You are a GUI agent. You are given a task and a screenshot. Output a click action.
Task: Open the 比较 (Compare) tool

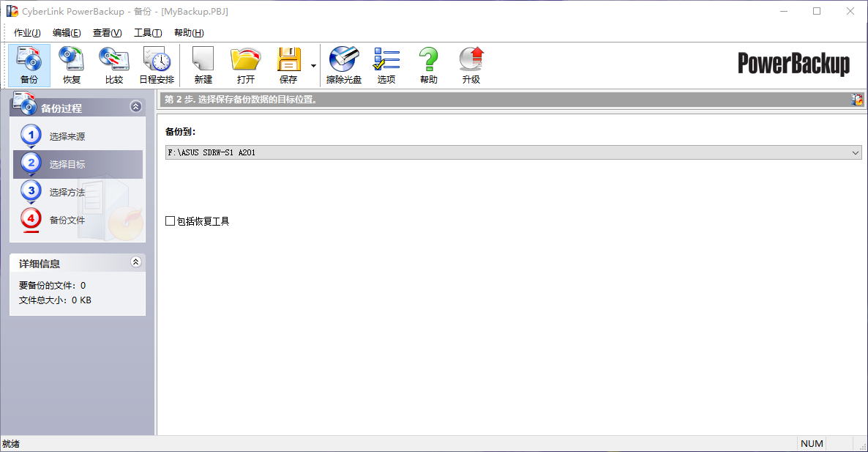pyautogui.click(x=114, y=65)
